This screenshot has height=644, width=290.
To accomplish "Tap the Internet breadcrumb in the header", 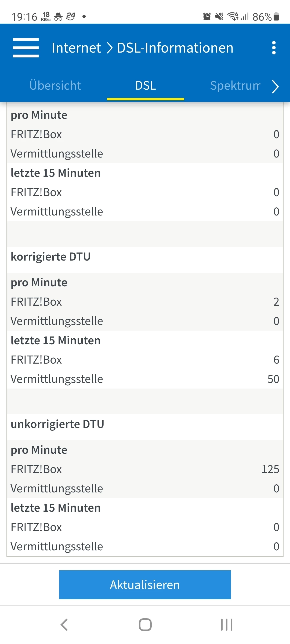I will pyautogui.click(x=76, y=48).
